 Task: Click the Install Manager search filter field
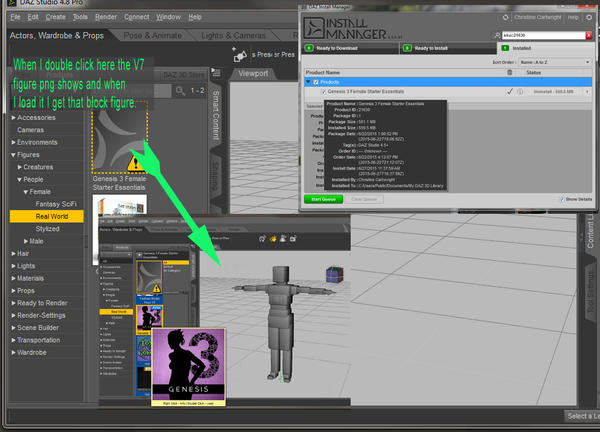[x=543, y=35]
